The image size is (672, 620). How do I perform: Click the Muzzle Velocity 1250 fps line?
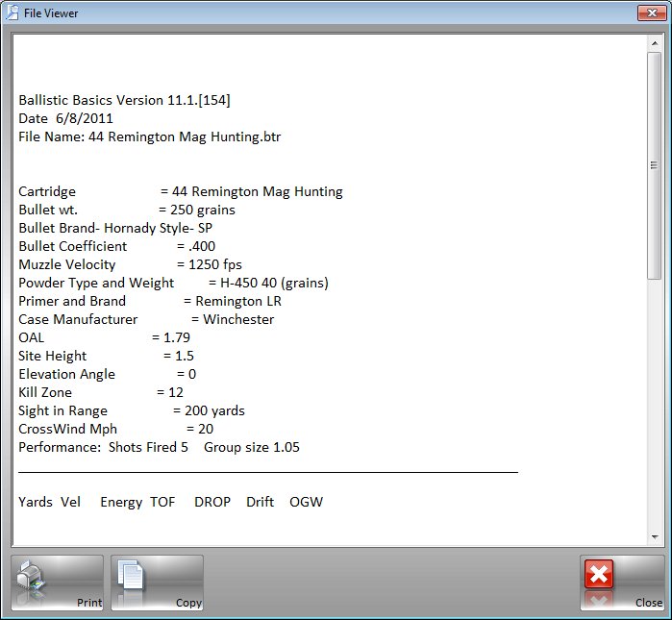tap(130, 264)
